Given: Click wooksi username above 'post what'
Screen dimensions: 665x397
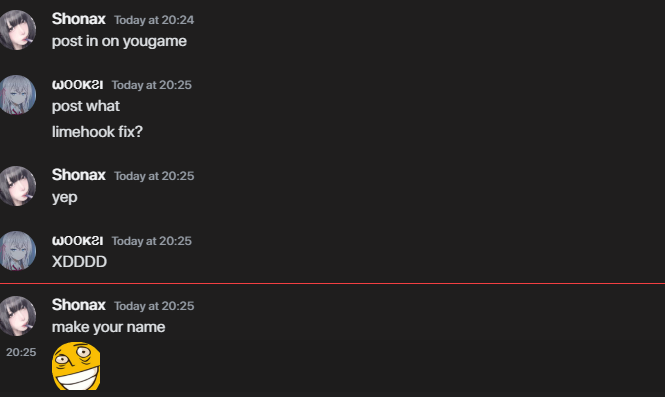Looking at the screenshot, I should [x=77, y=85].
